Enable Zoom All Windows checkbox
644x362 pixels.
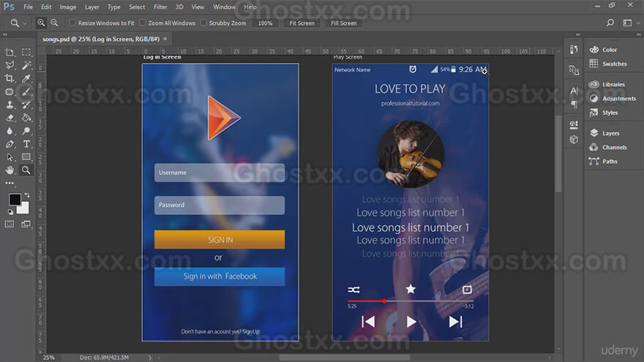[143, 23]
